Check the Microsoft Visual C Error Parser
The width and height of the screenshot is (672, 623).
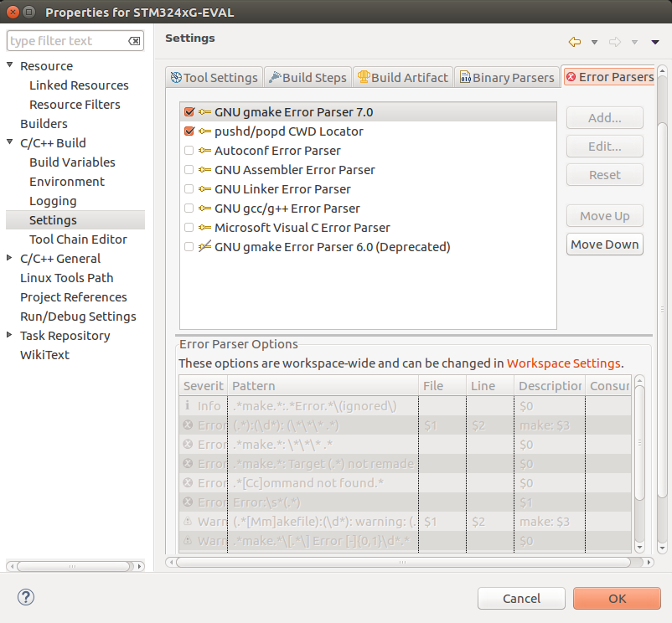click(x=189, y=228)
